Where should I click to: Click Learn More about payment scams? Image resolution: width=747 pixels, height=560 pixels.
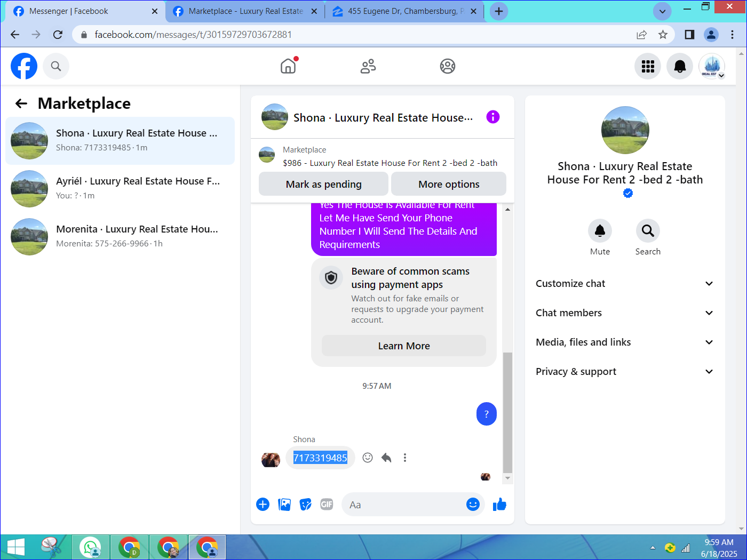(x=404, y=346)
